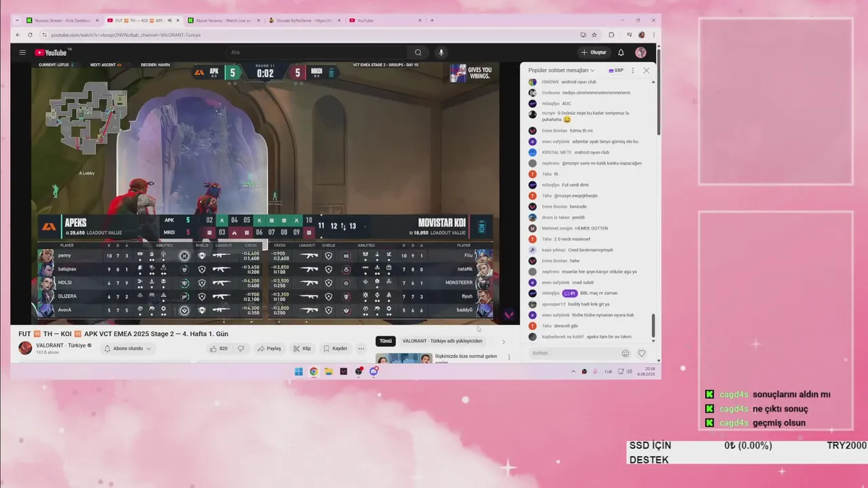Click the Oluştur create button
Viewport: 868px width, 488px height.
pyautogui.click(x=593, y=52)
